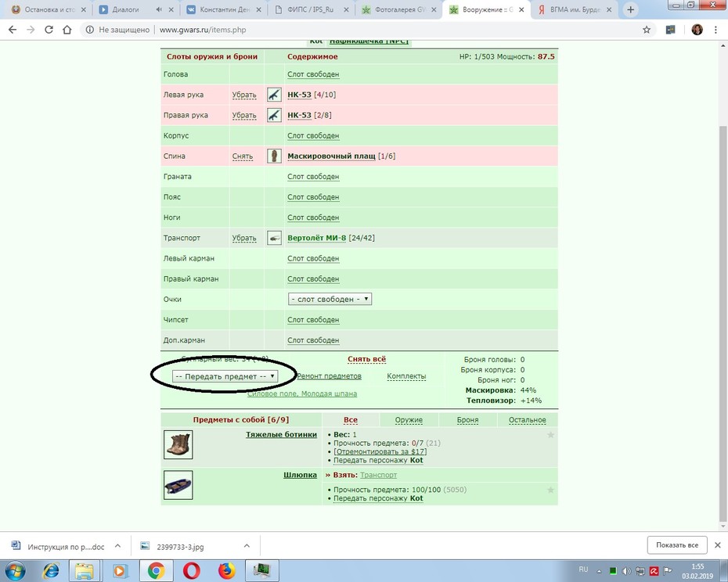Filter items by Остальное tab

point(527,420)
